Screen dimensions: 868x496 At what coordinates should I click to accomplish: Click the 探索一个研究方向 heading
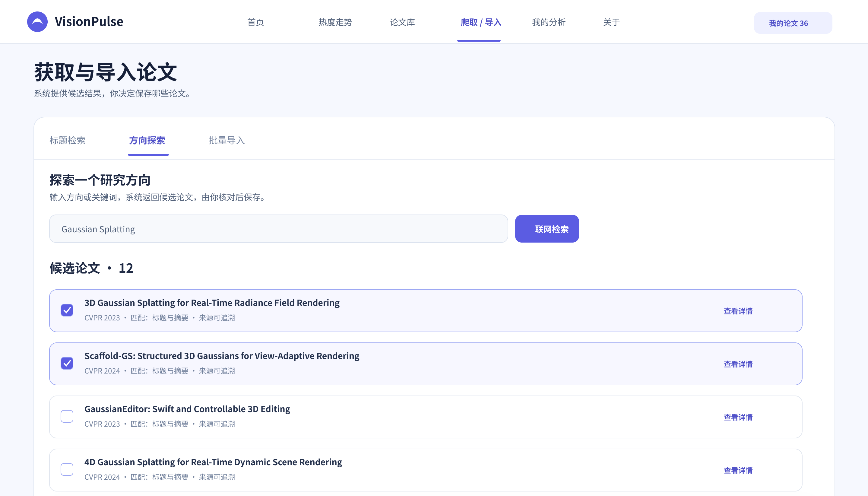(x=100, y=180)
